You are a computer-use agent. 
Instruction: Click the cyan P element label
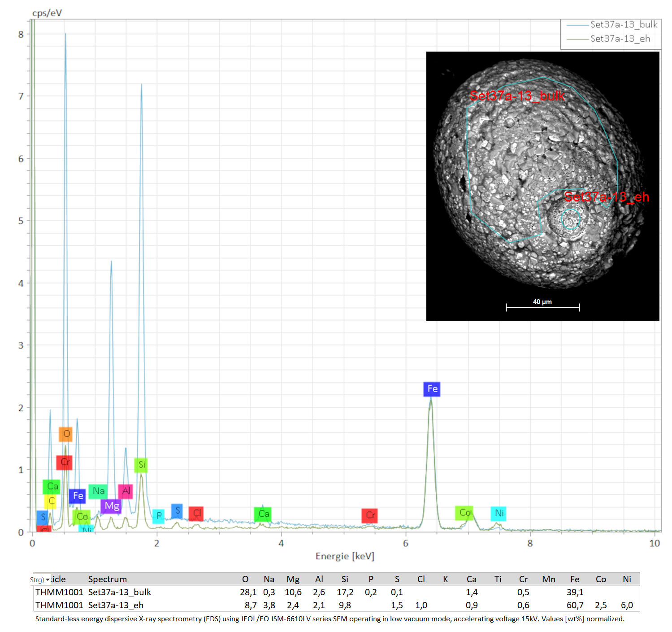click(x=158, y=516)
